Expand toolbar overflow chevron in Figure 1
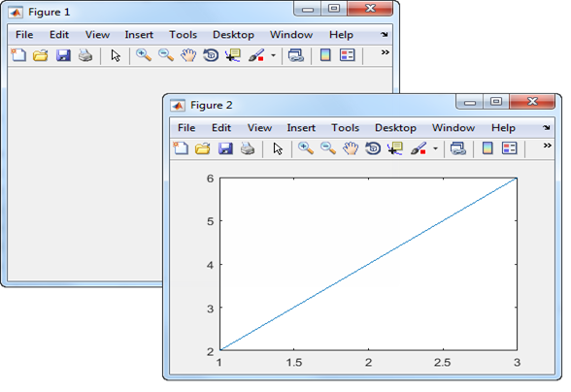 point(385,52)
